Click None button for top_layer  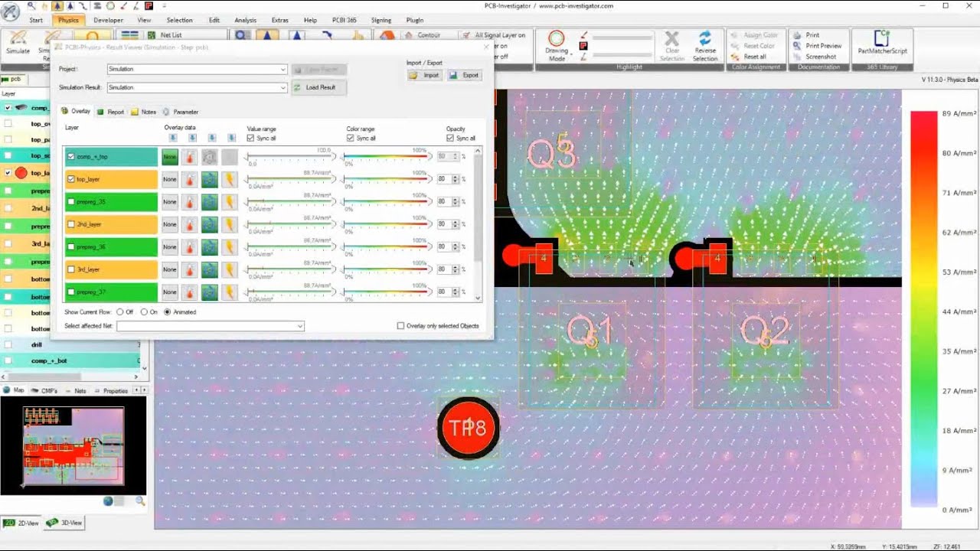click(x=169, y=179)
